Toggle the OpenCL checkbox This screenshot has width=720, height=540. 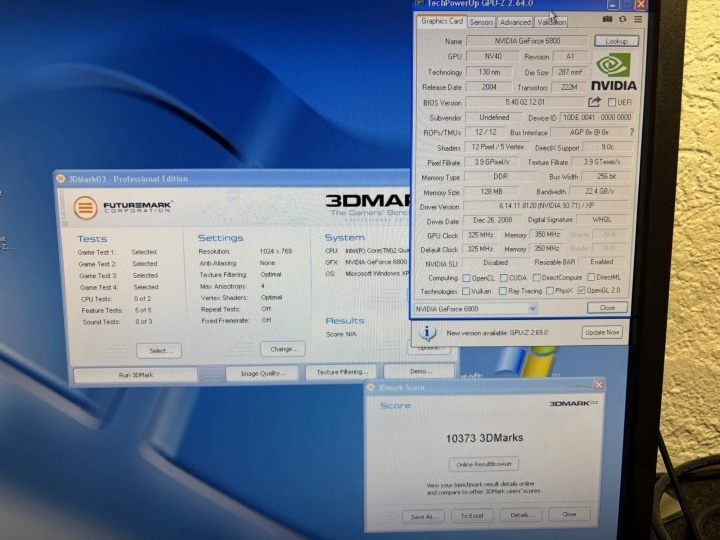coord(467,278)
